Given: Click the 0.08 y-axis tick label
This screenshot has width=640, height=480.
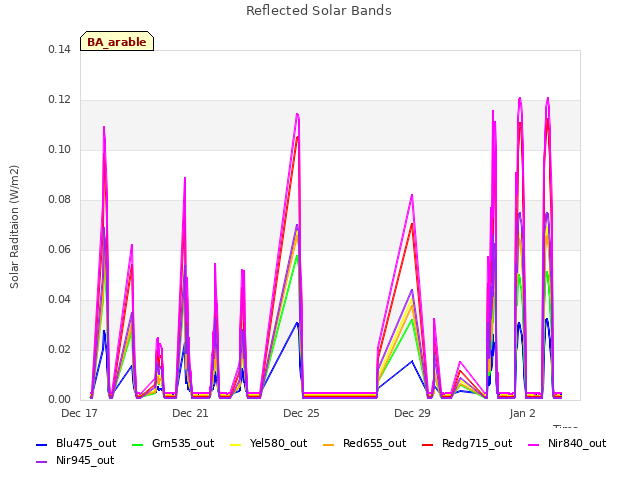Looking at the screenshot, I should tap(59, 200).
